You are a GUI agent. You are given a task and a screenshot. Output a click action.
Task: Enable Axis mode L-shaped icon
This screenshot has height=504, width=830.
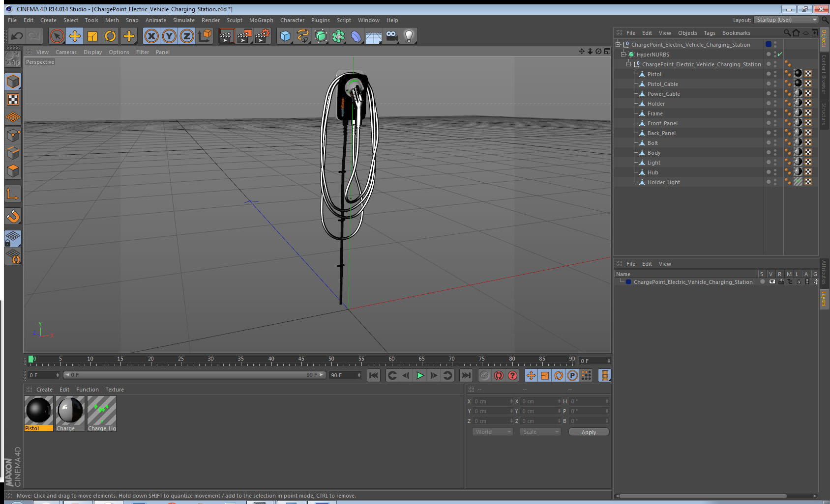coord(13,194)
